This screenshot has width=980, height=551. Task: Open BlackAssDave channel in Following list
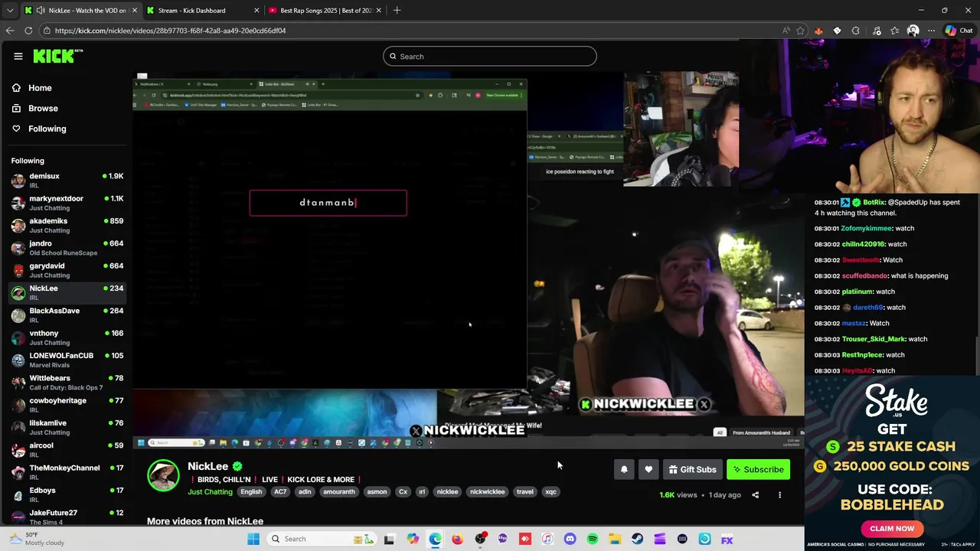67,315
